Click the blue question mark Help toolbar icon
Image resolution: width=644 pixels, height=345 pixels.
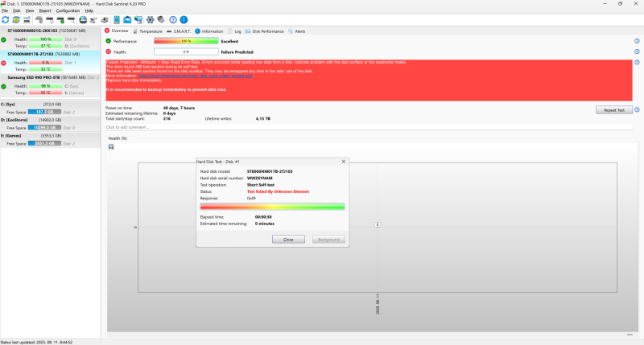tap(173, 19)
